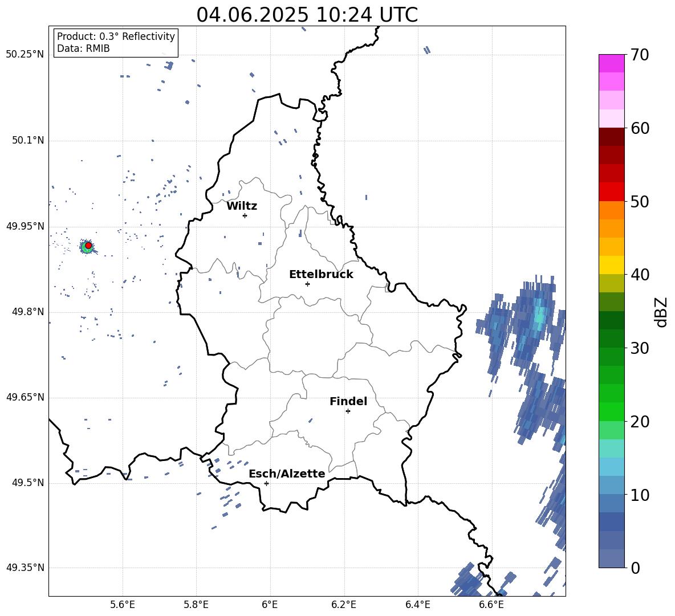Screen dimensions: 675x616
Task: Select the Findel city label
Action: [348, 401]
